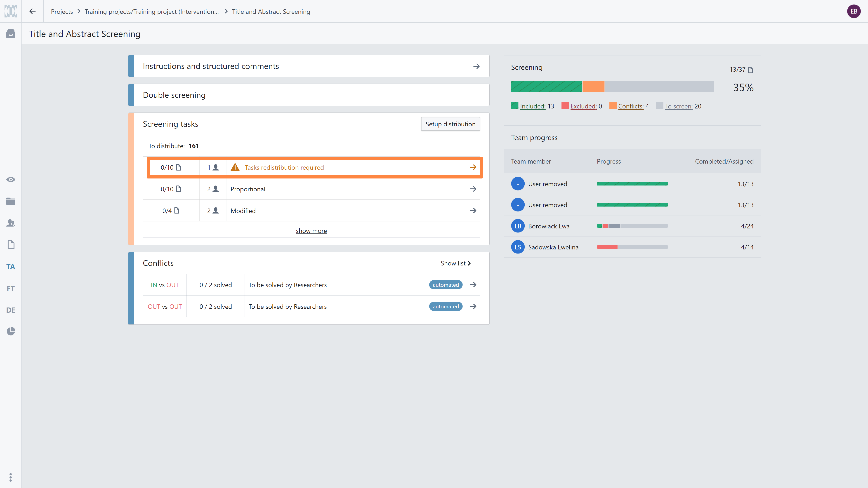This screenshot has height=488, width=868.
Task: Open Conflicts references link
Action: 631,106
